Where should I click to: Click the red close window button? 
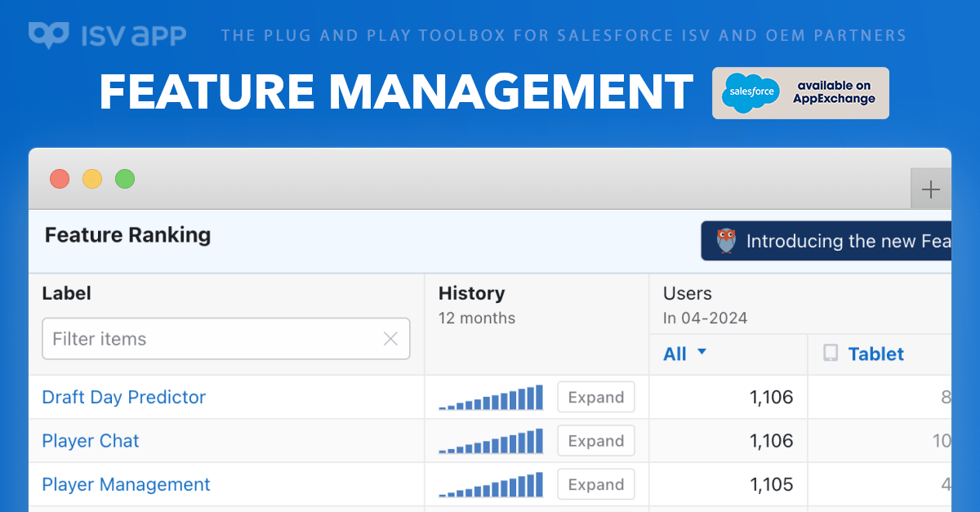[60, 179]
